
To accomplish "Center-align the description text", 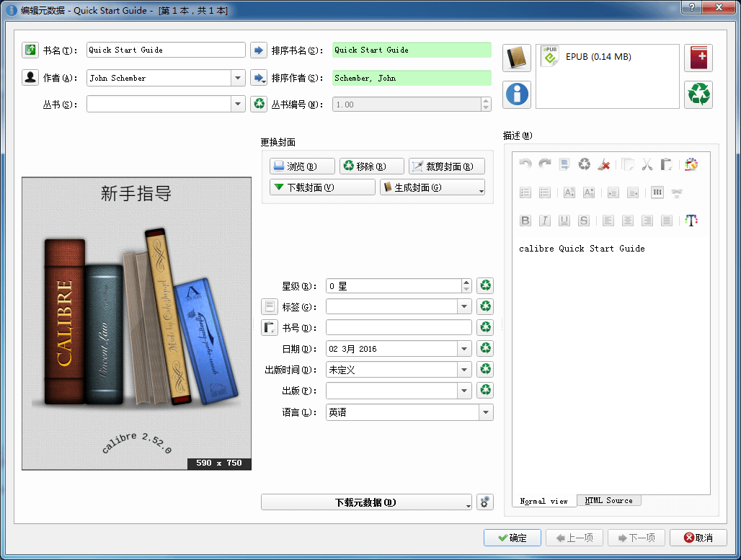I will tap(628, 221).
